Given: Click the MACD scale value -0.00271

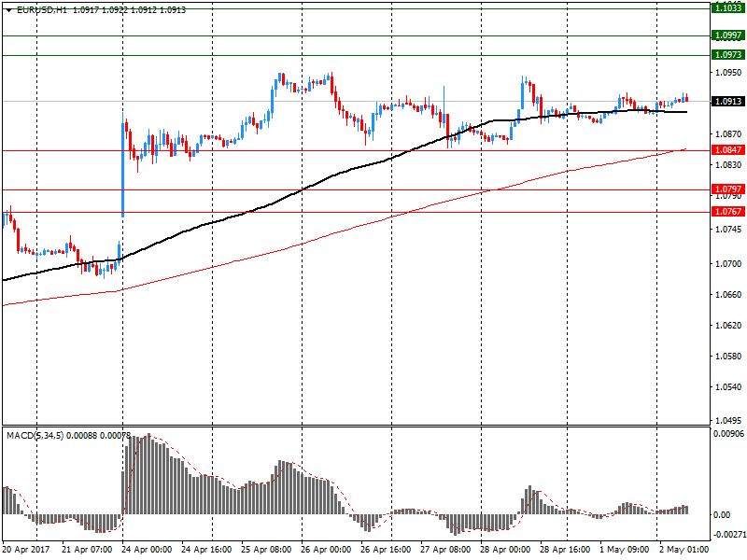Looking at the screenshot, I should pos(729,535).
